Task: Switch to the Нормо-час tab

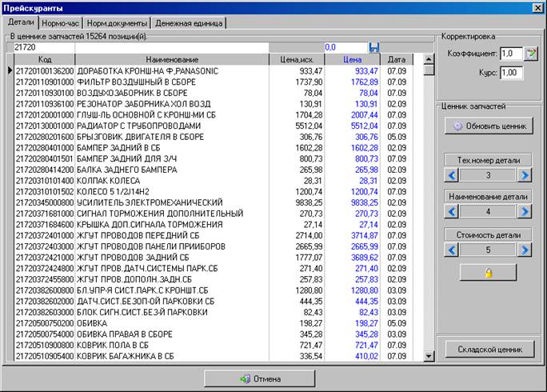Action: 61,23
